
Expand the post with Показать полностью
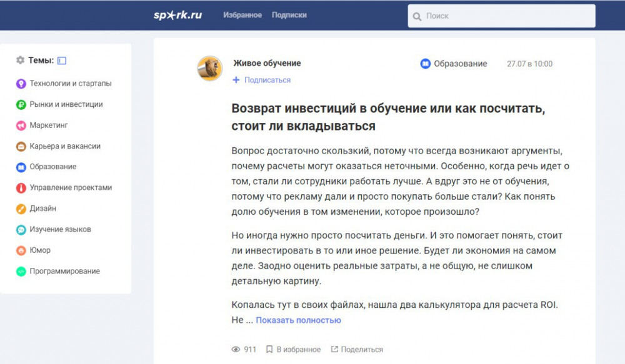click(298, 320)
